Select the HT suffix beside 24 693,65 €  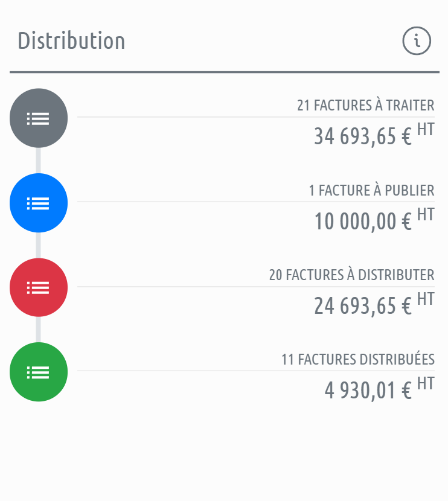(x=426, y=299)
